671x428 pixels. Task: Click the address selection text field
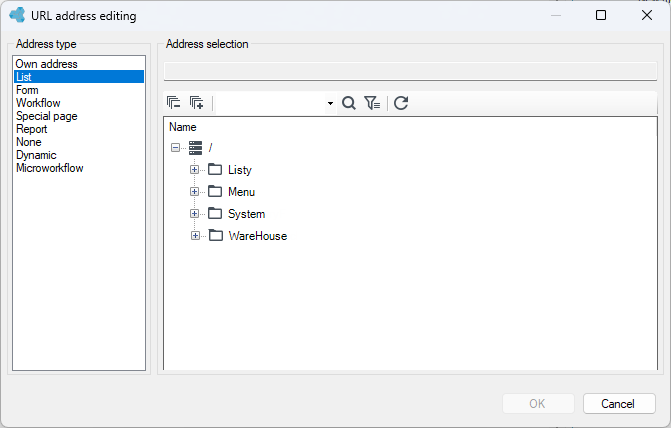[410, 71]
